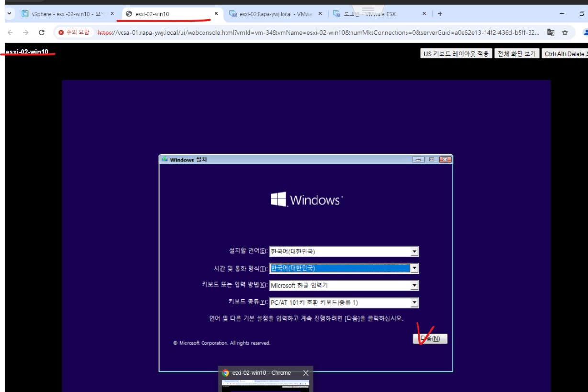
Task: Close the esxi-02-win10 console tab
Action: (x=216, y=14)
